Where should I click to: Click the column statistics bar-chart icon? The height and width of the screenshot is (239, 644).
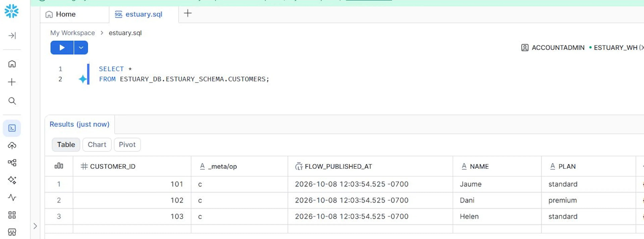59,166
